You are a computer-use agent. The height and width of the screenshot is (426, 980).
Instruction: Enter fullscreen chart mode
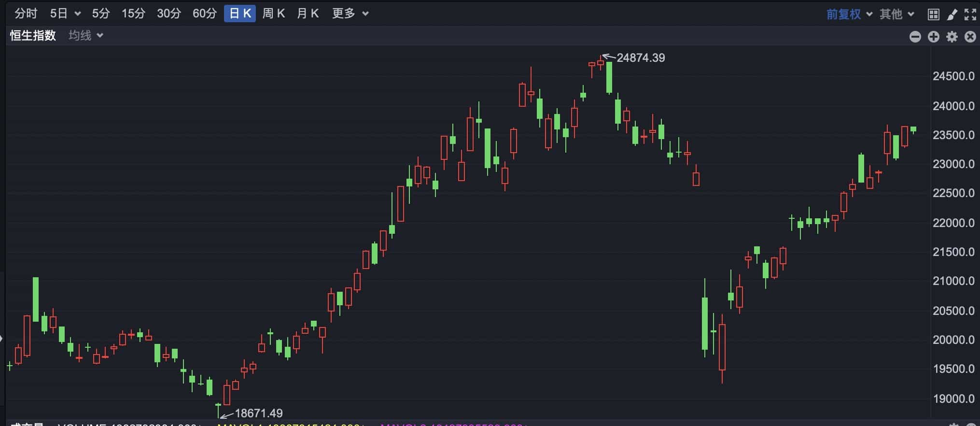pyautogui.click(x=970, y=14)
